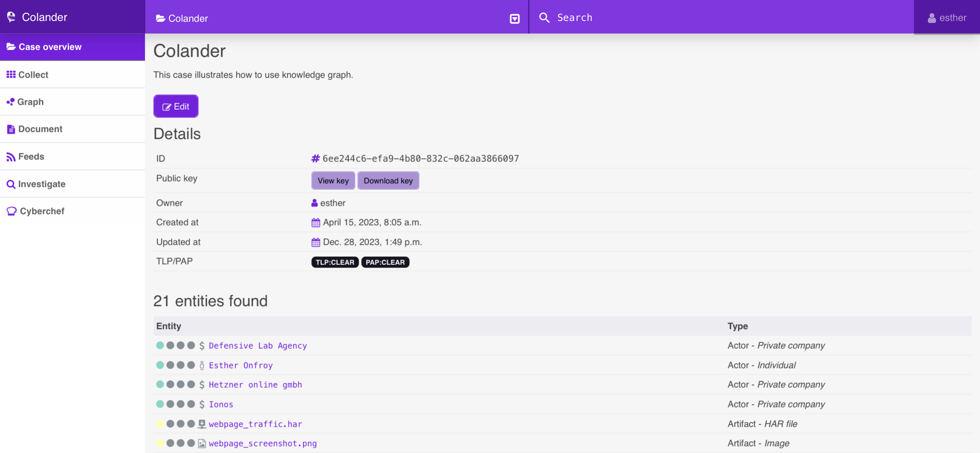The width and height of the screenshot is (980, 453).
Task: Open the webpage_traffic.har artifact
Action: tap(255, 424)
